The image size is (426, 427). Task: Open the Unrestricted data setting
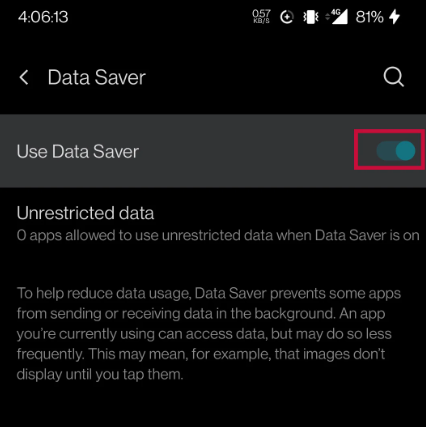(x=213, y=223)
